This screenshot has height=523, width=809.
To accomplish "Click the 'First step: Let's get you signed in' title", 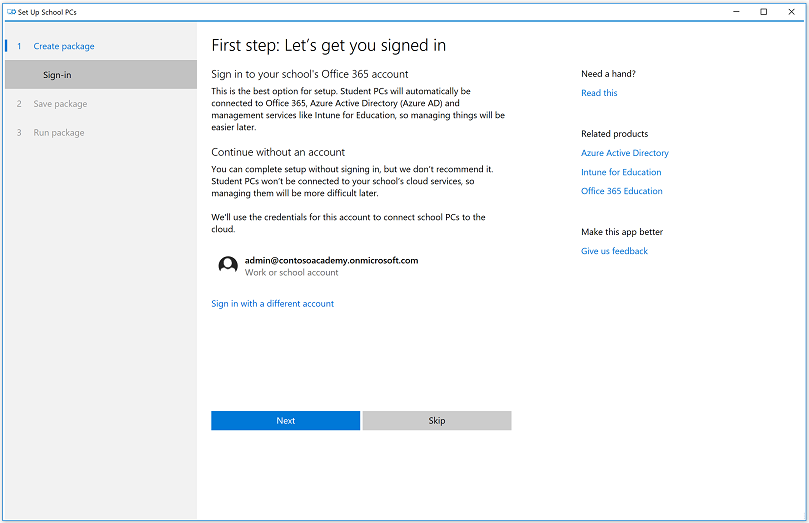I will [329, 46].
